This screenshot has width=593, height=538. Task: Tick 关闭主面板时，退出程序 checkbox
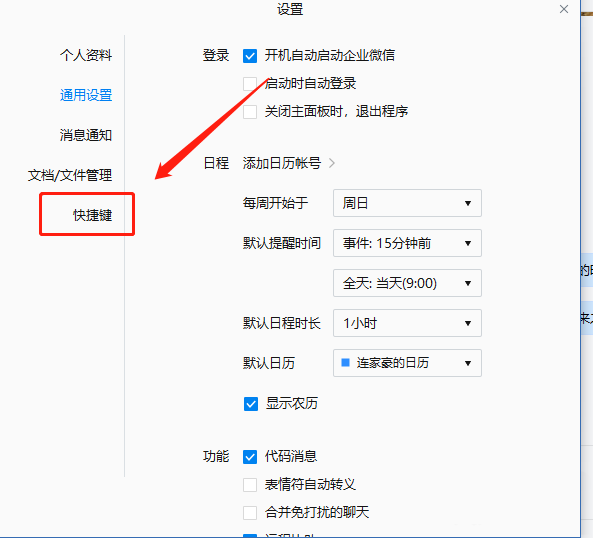point(250,112)
